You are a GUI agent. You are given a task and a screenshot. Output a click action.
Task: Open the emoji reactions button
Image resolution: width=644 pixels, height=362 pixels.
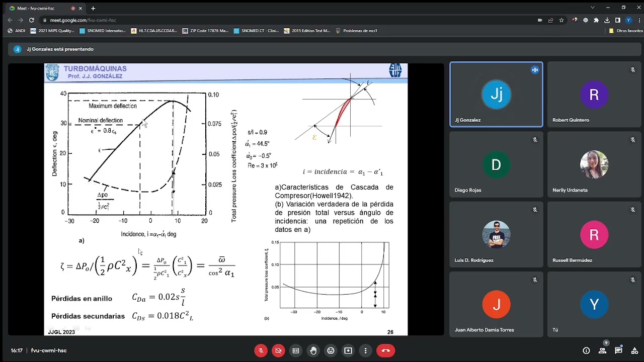[331, 351]
